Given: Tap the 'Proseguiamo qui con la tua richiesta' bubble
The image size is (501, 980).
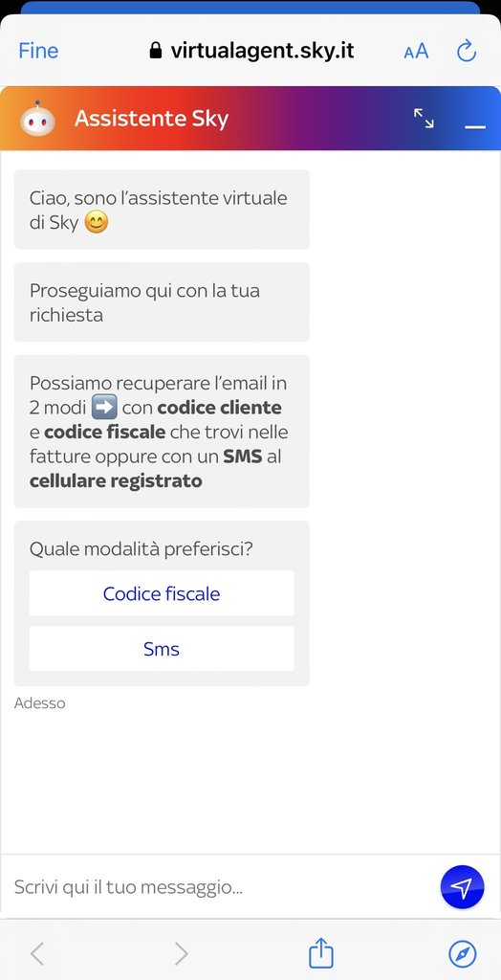Looking at the screenshot, I should 162,301.
